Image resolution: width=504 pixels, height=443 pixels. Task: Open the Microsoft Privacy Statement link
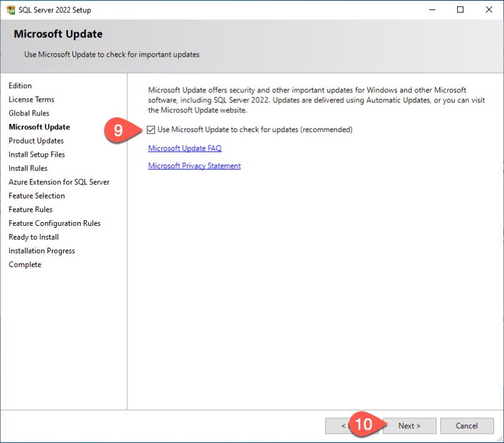194,166
